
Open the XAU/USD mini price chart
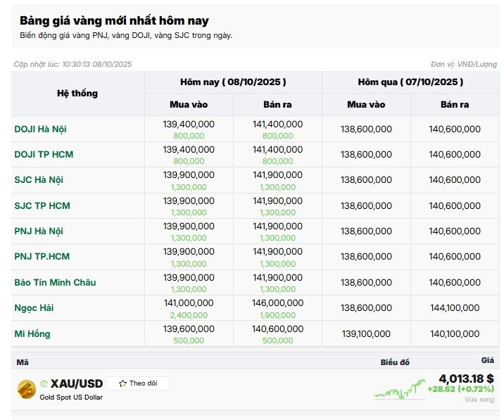point(400,389)
